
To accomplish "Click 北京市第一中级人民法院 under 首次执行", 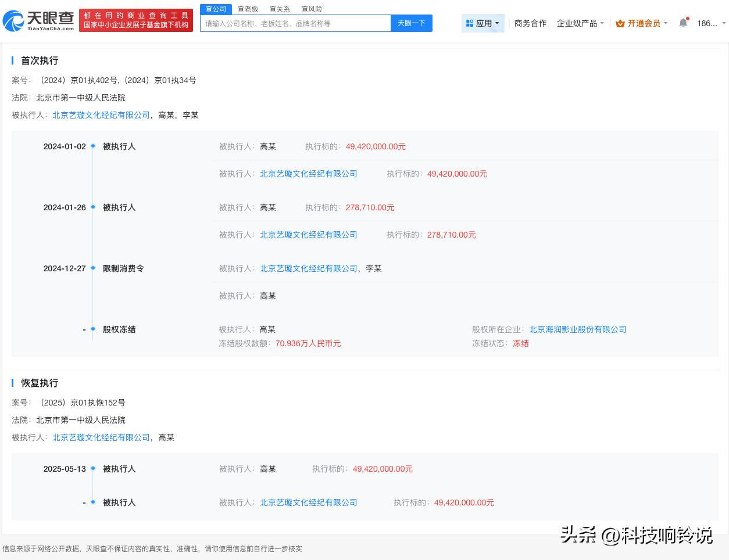I will tap(81, 98).
